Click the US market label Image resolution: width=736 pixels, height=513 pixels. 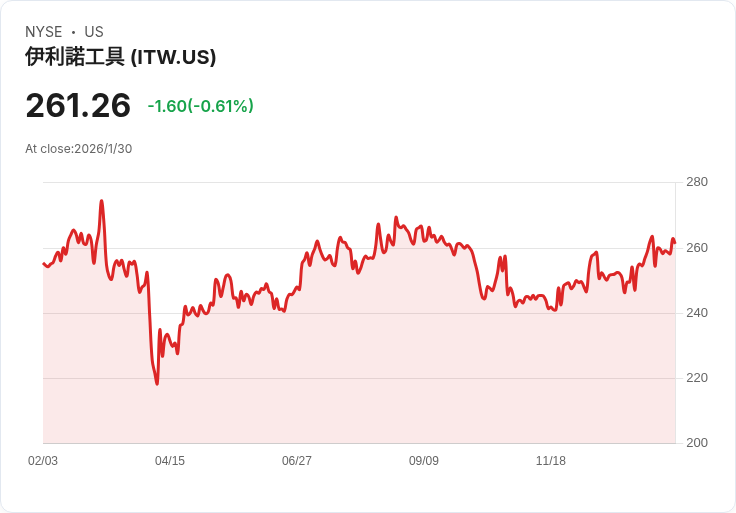click(94, 32)
